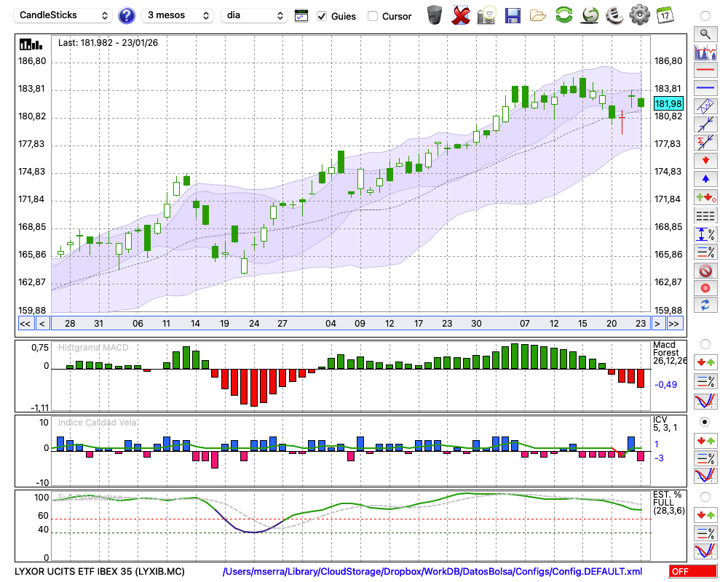
Task: Click ICV panel lines percent icon
Action: tap(705, 458)
